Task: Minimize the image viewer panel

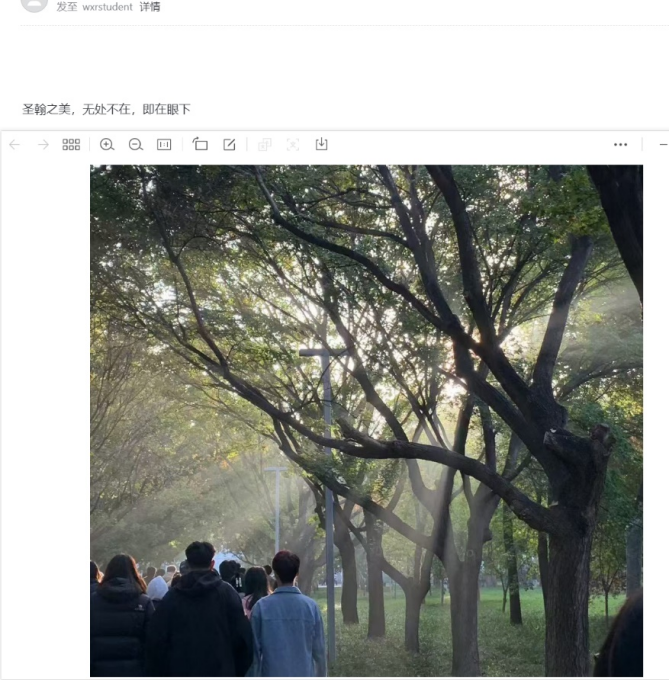Action: (663, 144)
